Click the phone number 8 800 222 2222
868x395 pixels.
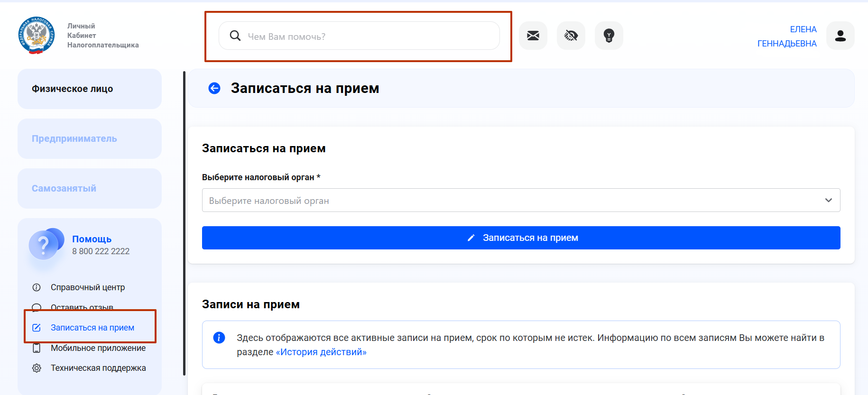coord(101,251)
